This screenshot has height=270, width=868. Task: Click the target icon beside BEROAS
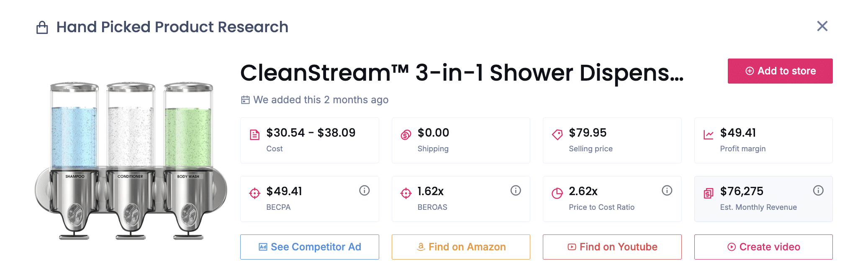click(405, 193)
